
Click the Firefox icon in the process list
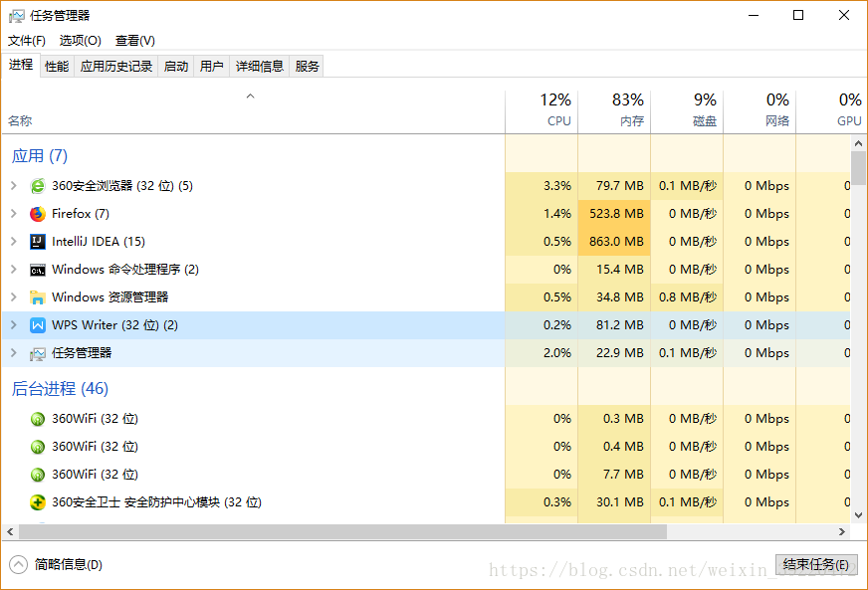(38, 214)
